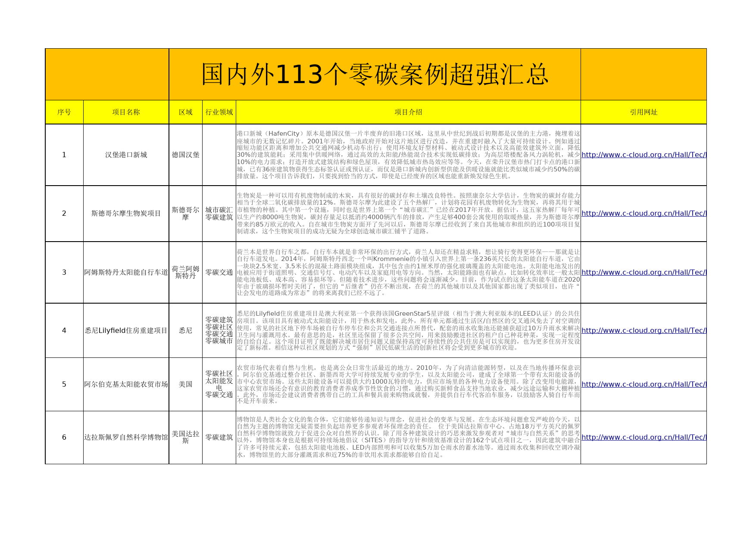Select the description cell about 生物炭
This screenshot has height=534, width=756.
(408, 214)
